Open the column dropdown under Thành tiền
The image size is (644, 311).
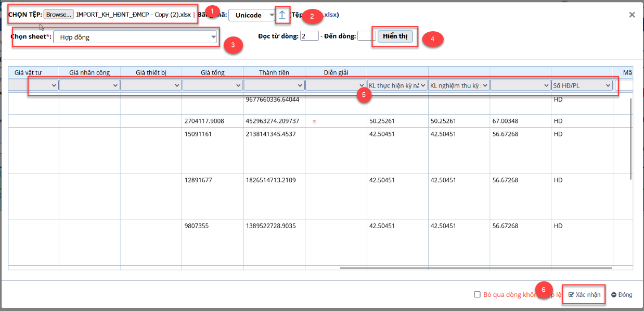pos(274,85)
